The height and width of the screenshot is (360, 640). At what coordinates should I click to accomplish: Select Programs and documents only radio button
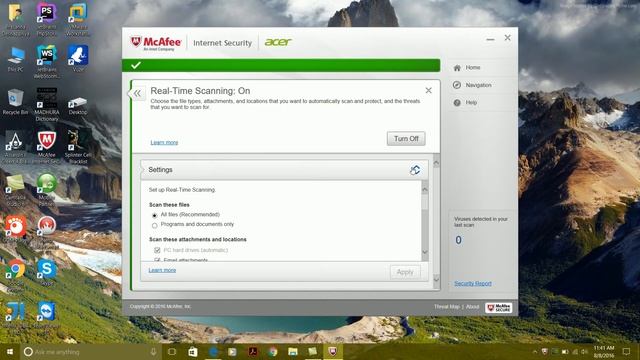pyautogui.click(x=154, y=225)
